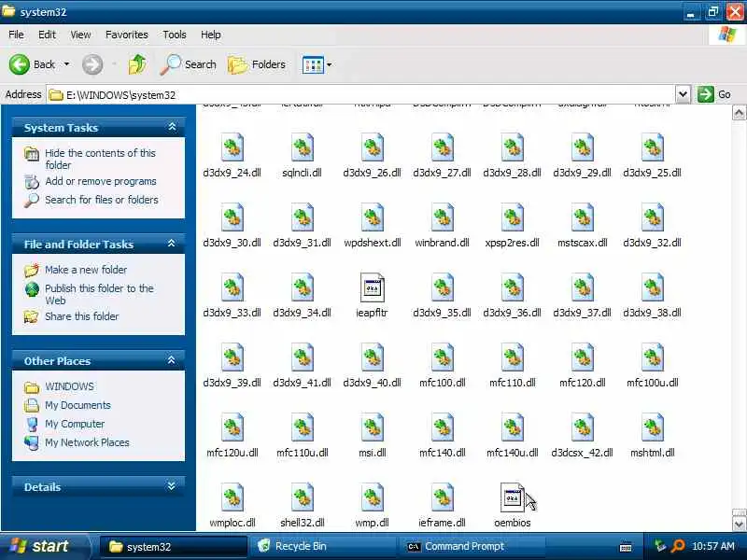This screenshot has height=560, width=747.
Task: Select the wpdshext.dll file icon
Action: point(373,217)
